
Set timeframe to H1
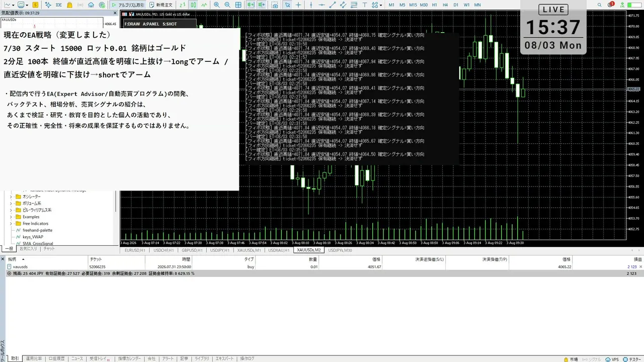pos(435,5)
